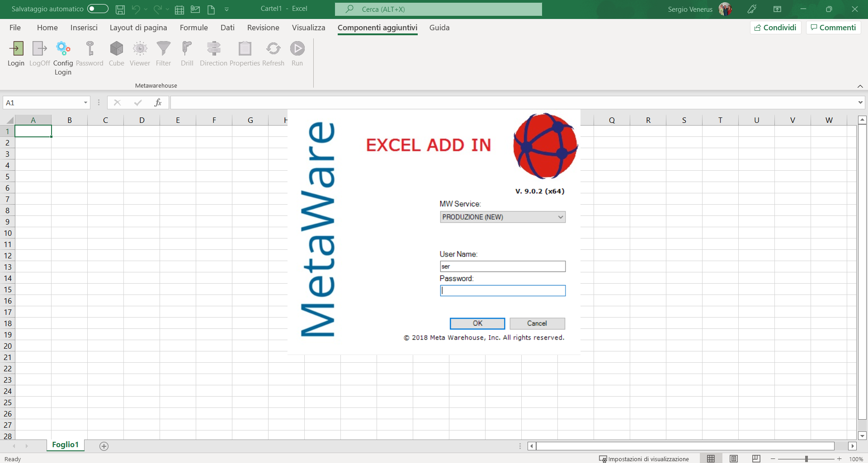
Task: Click the Password input field
Action: (503, 290)
